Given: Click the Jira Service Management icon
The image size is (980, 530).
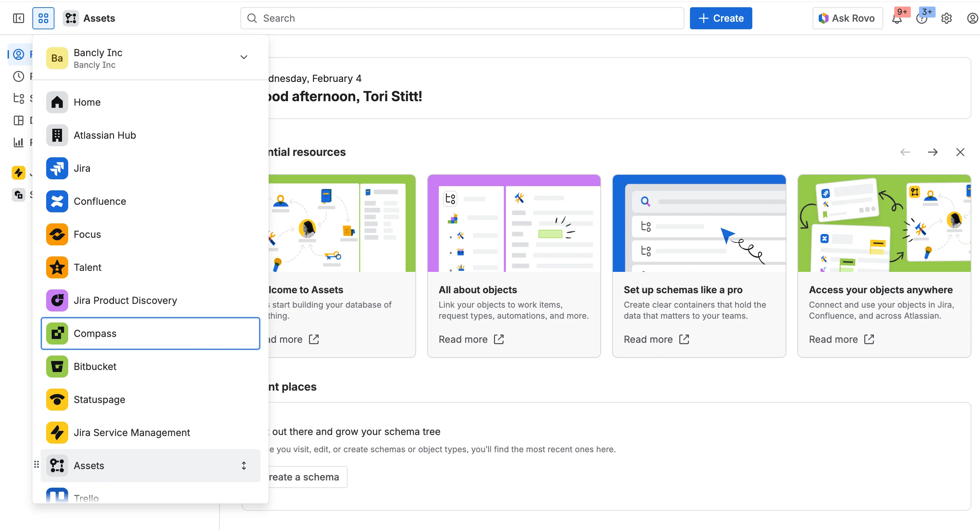Looking at the screenshot, I should pyautogui.click(x=57, y=433).
